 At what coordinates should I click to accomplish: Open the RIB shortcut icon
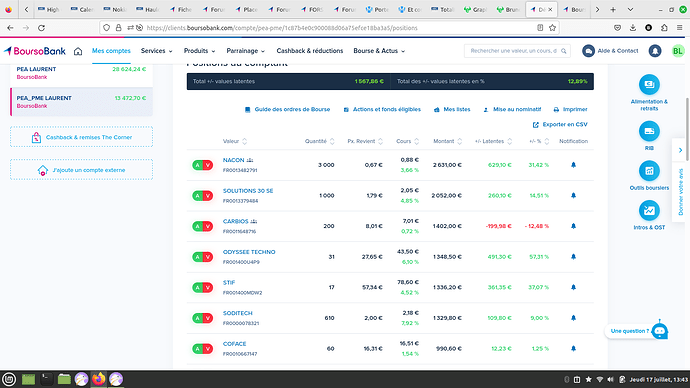click(649, 132)
